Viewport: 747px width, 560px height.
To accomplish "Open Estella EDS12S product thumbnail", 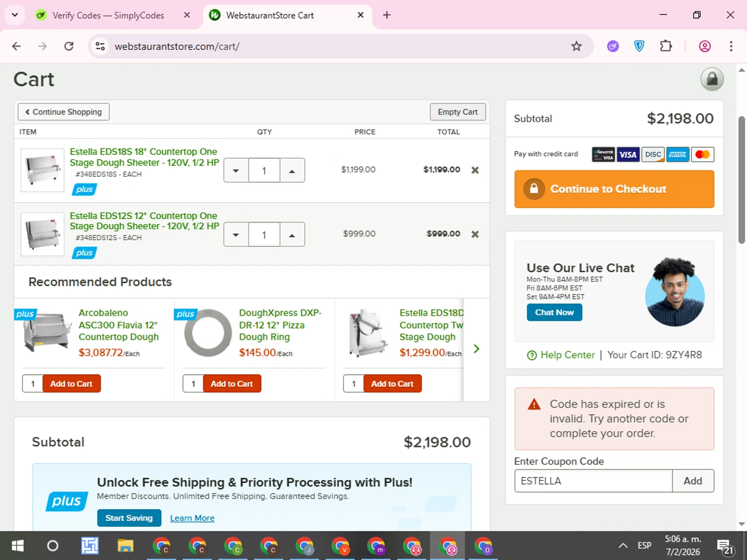I will 42,234.
